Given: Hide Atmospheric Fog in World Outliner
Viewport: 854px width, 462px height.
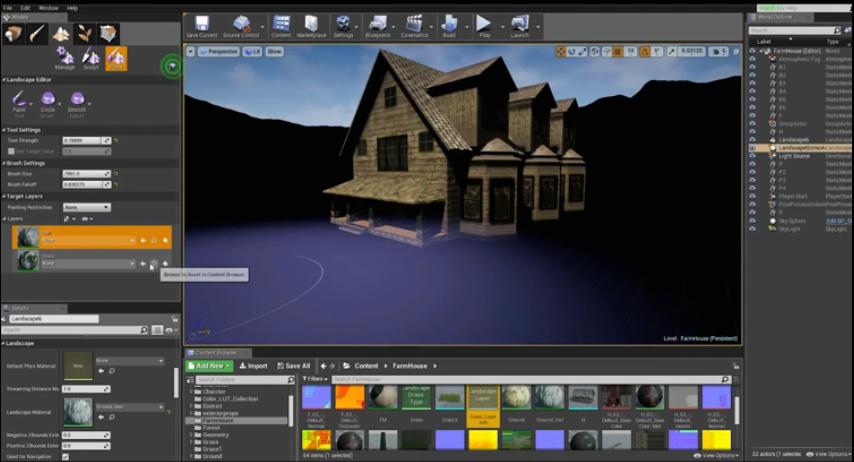Looking at the screenshot, I should click(x=753, y=59).
